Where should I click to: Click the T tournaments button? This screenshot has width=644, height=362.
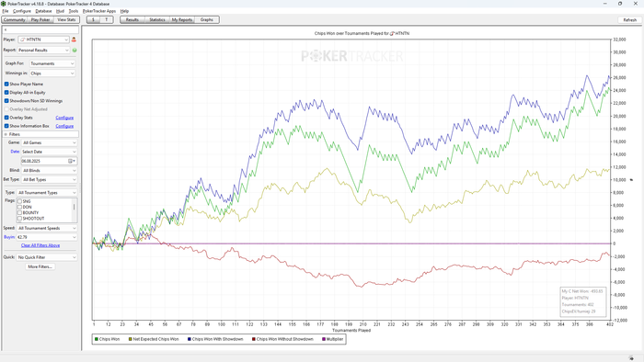pos(107,19)
